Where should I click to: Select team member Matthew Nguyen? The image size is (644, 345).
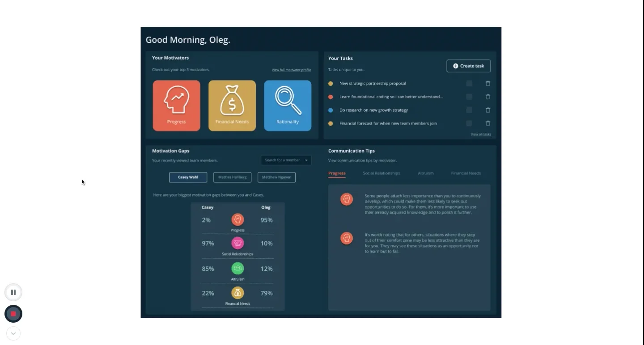point(276,177)
